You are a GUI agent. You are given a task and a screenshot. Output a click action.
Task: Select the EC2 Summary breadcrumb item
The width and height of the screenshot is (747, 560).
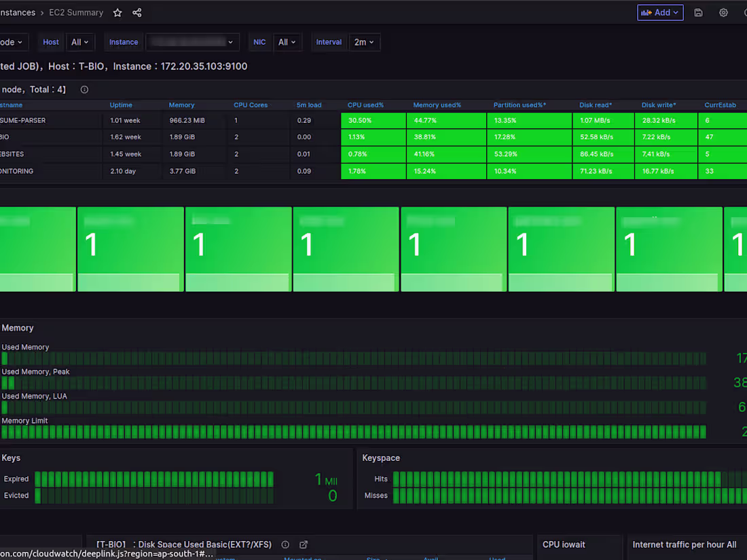click(x=76, y=12)
